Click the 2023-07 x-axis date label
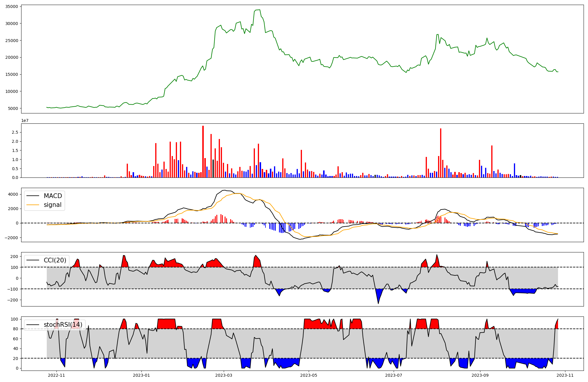 point(394,375)
